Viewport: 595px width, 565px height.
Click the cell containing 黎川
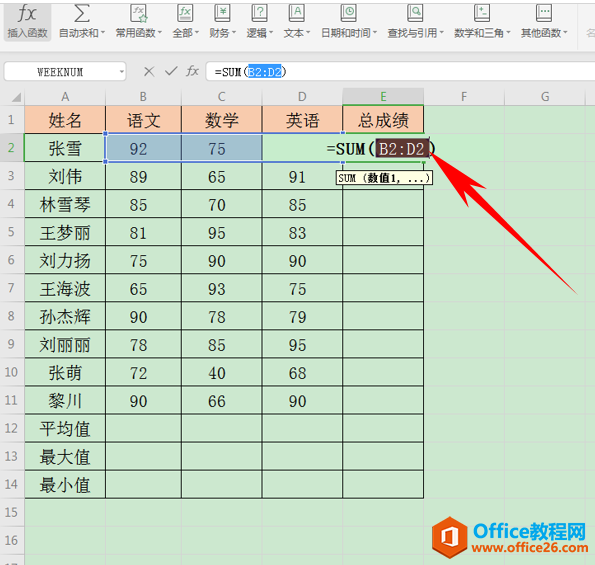65,401
